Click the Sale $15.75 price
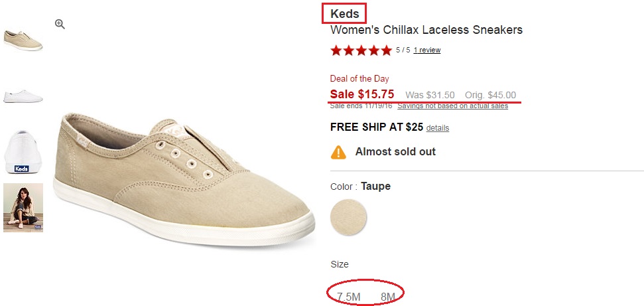 click(x=362, y=94)
